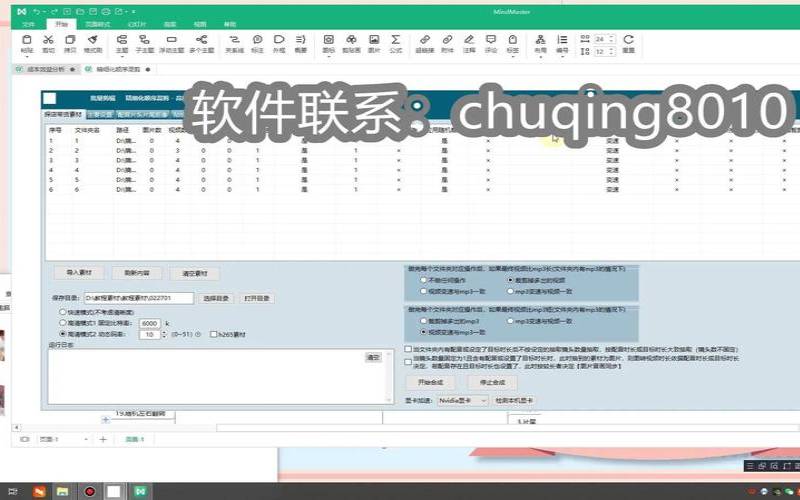Click the Undo arrow in the title bar
Viewport: 800px width, 500px height.
[36, 11]
